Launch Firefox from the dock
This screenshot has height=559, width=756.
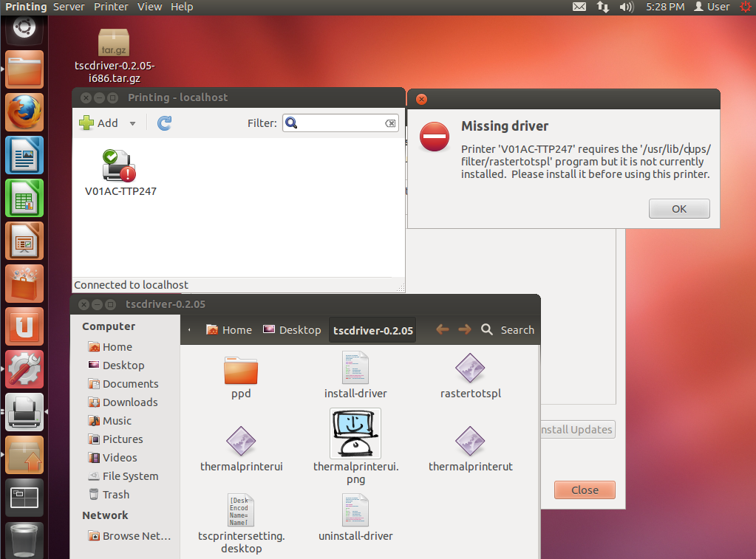point(24,112)
